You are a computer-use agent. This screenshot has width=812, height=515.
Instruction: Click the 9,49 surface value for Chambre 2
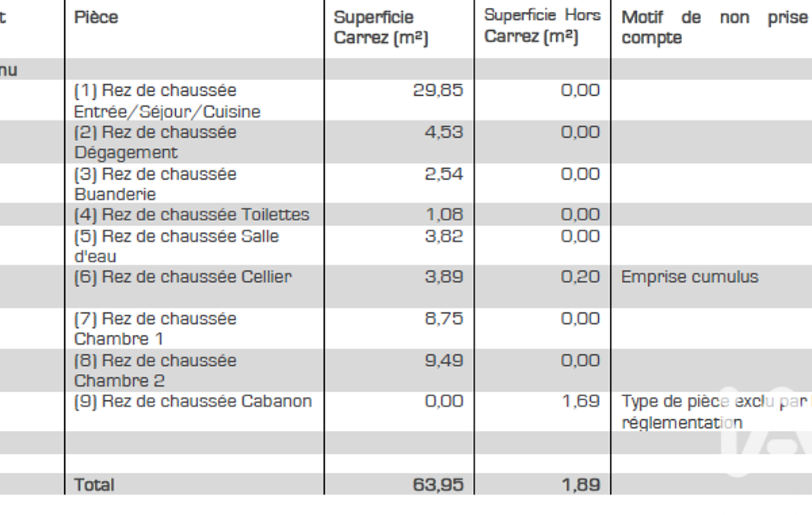point(444,360)
